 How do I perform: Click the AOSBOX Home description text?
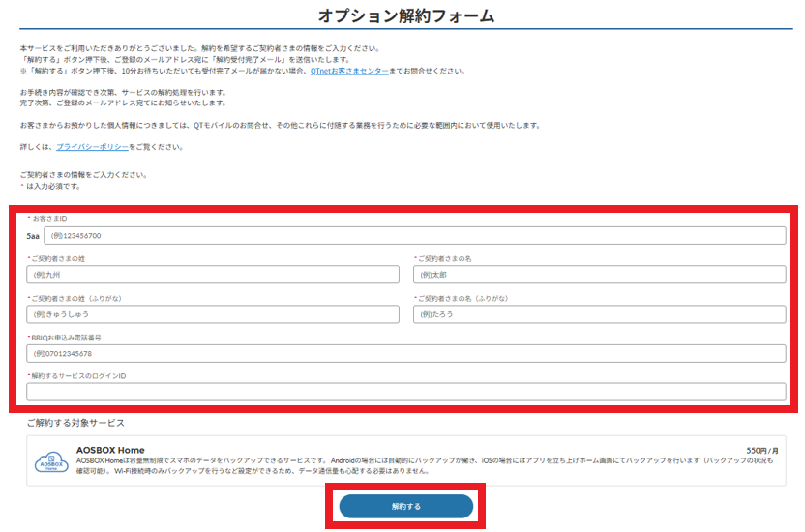point(425,466)
